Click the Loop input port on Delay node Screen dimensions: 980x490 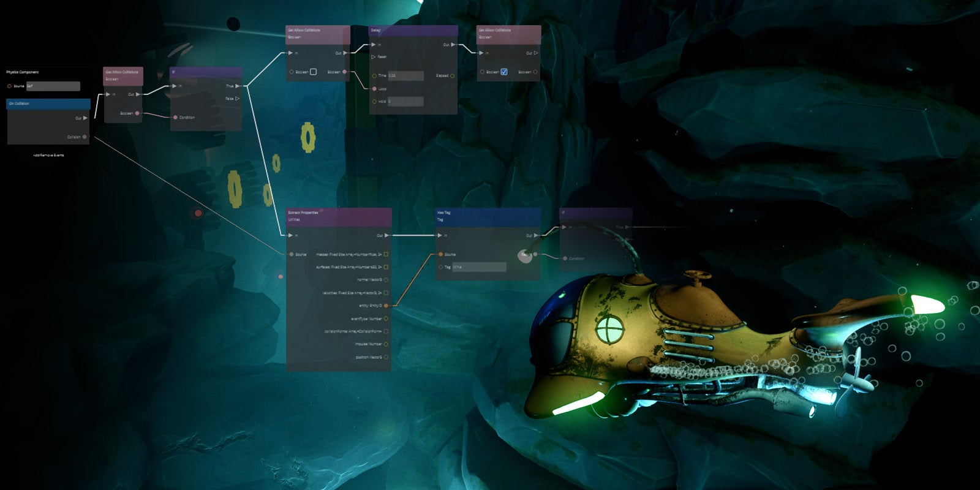pyautogui.click(x=374, y=89)
